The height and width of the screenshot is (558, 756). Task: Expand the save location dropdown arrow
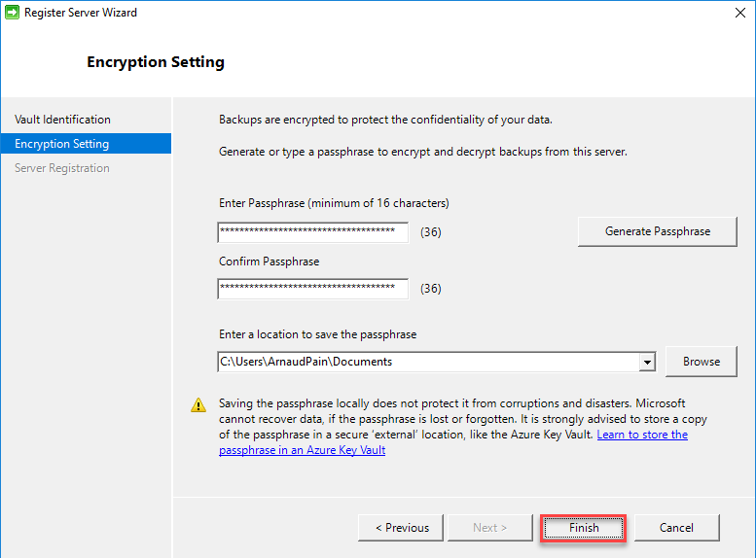point(648,362)
